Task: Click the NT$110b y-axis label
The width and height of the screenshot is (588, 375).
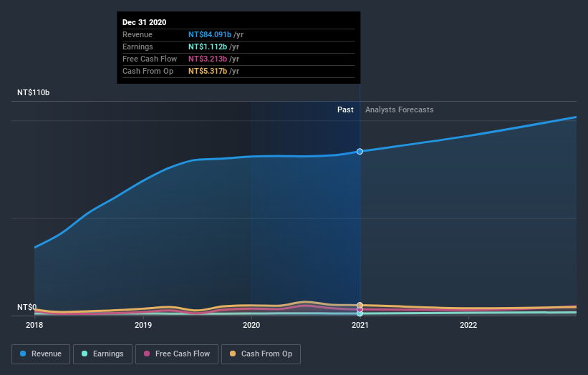Action: point(34,92)
